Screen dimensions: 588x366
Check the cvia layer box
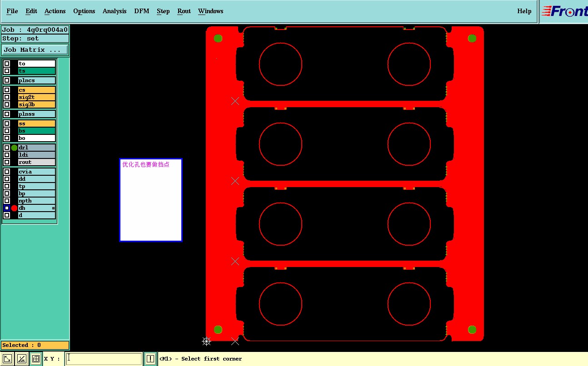[x=7, y=172]
